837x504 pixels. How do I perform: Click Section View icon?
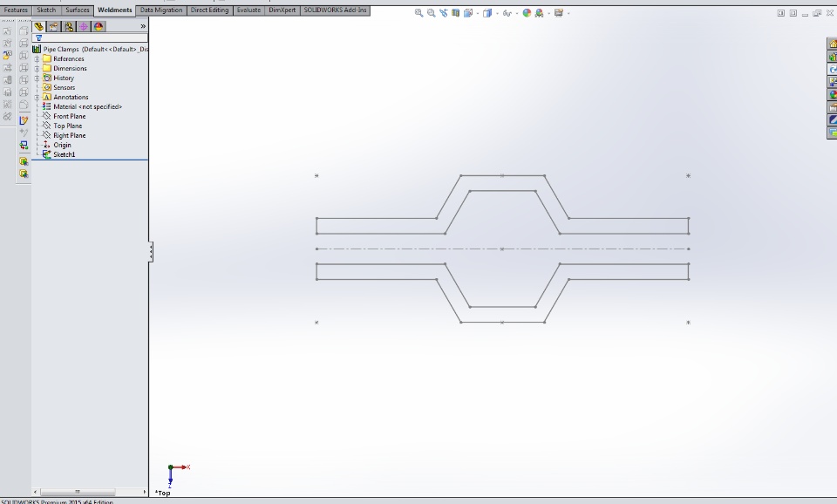tap(455, 13)
